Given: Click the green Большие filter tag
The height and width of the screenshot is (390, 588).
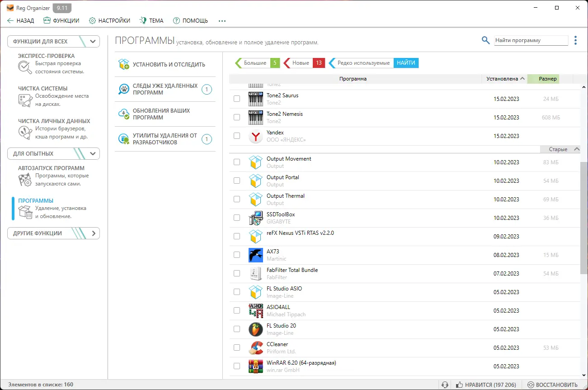Looking at the screenshot, I should (258, 63).
